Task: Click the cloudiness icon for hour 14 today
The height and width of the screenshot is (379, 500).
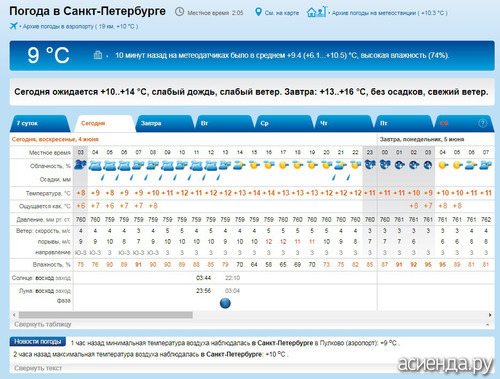Action: pos(240,165)
